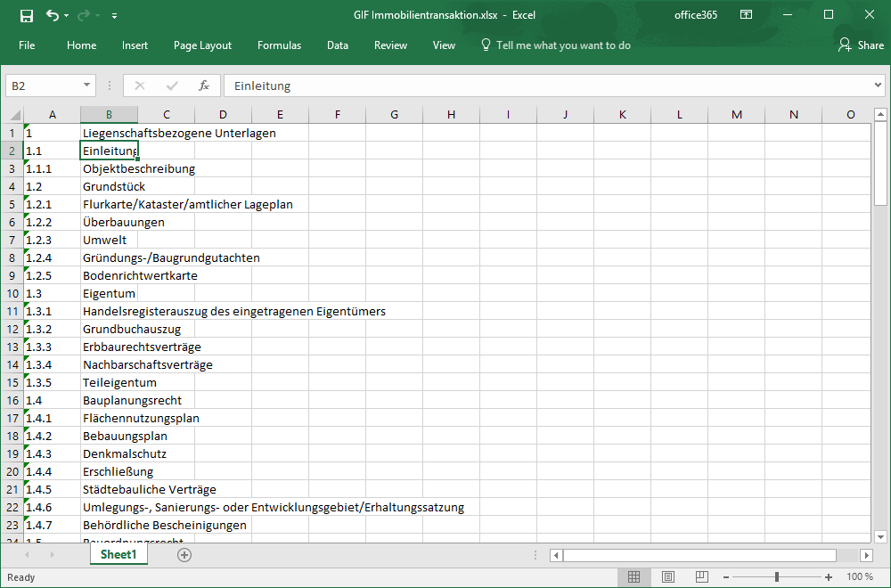Viewport: 891px width, 588px height.
Task: Minimize the Excel window
Action: pyautogui.click(x=788, y=15)
